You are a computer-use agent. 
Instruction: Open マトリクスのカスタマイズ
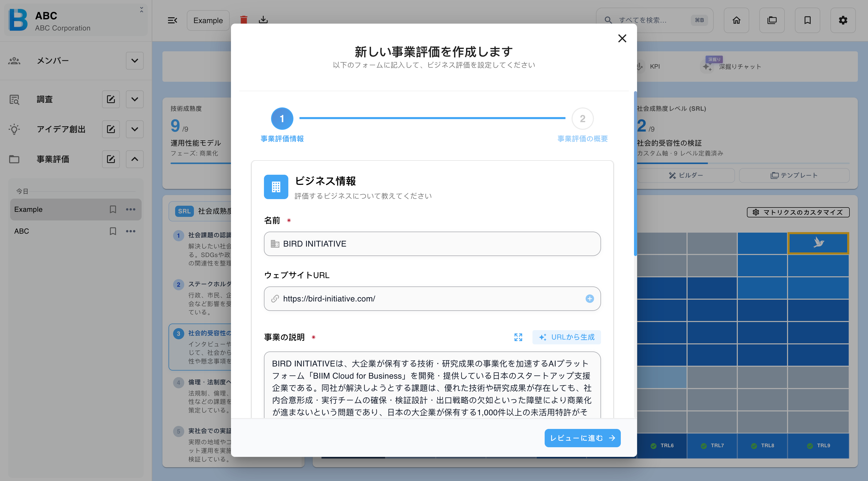[x=798, y=212]
